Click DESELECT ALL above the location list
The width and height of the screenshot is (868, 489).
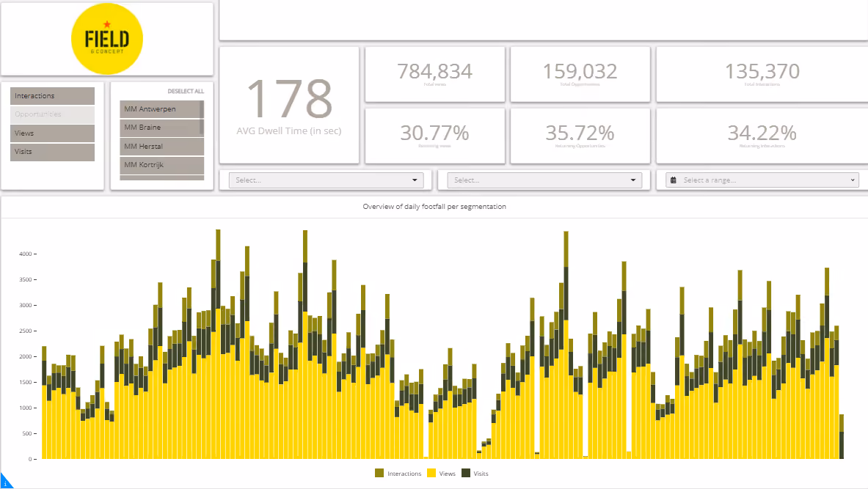186,91
